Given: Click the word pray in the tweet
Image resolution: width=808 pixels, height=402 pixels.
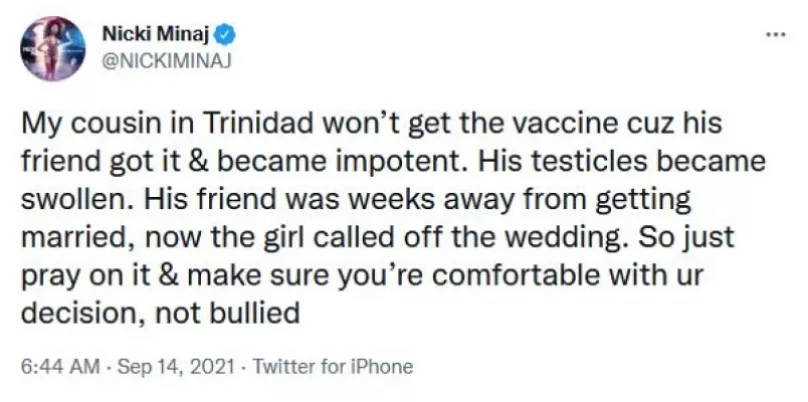Looking at the screenshot, I should click(x=53, y=276).
